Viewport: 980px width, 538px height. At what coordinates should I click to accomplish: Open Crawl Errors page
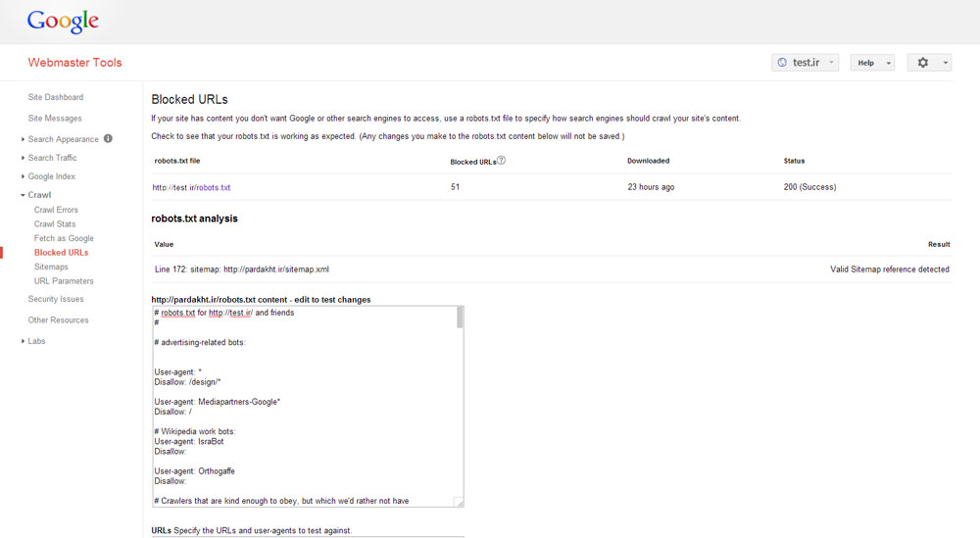pos(56,210)
